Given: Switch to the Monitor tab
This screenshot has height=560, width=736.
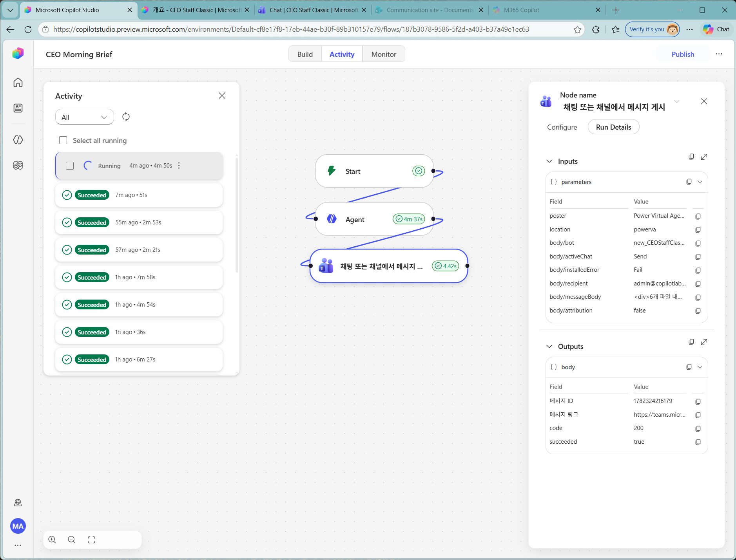Looking at the screenshot, I should [384, 54].
